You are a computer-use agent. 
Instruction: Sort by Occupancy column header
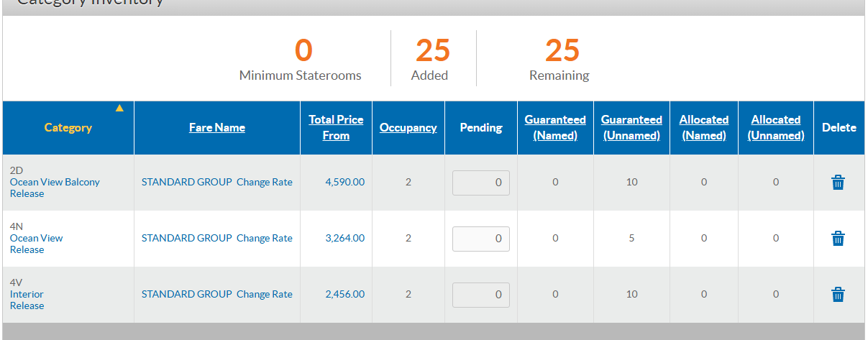tap(408, 127)
